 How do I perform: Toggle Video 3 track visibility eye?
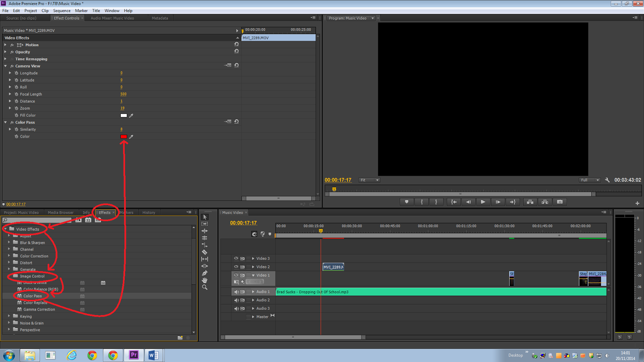pyautogui.click(x=236, y=259)
